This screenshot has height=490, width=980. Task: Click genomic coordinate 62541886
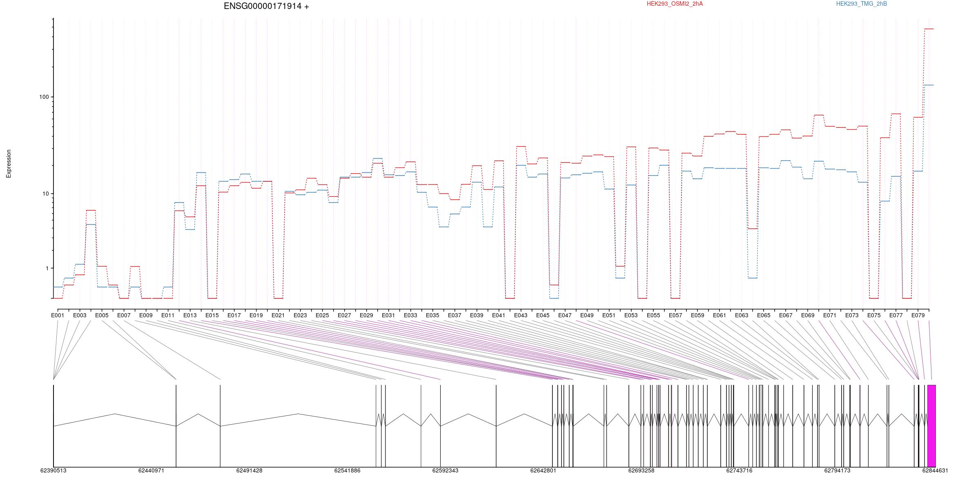coord(347,470)
